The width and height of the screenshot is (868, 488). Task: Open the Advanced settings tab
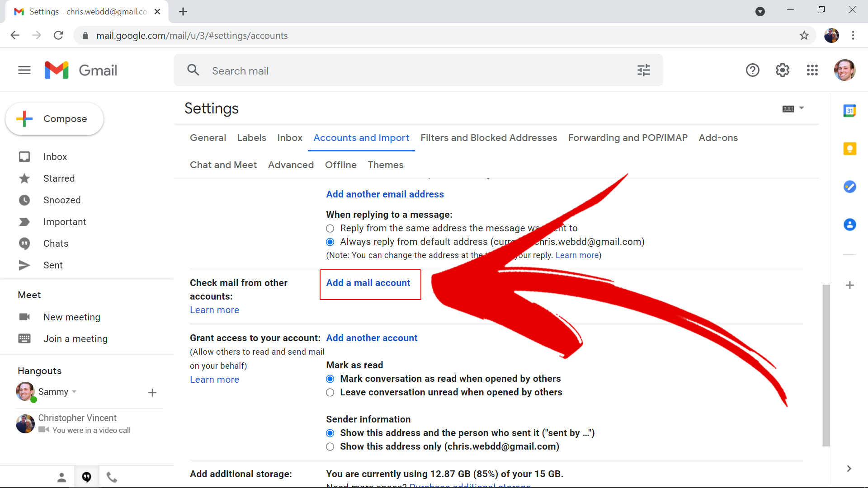[x=291, y=165]
